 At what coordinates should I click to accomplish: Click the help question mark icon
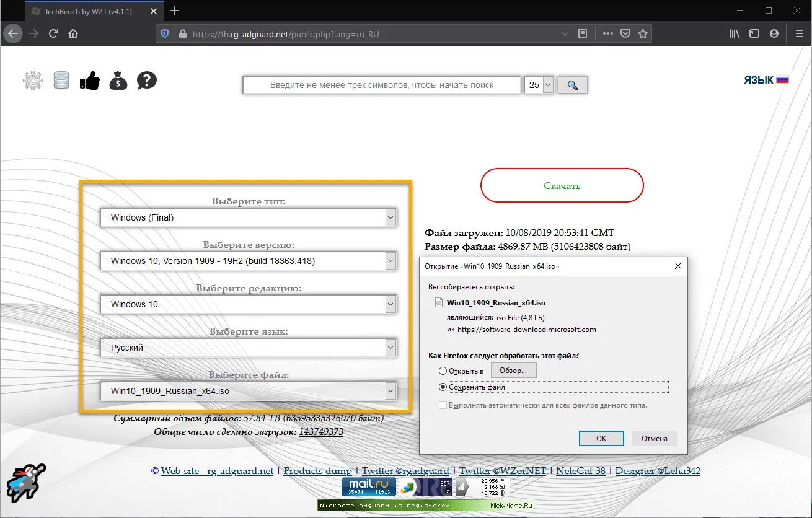pyautogui.click(x=146, y=80)
